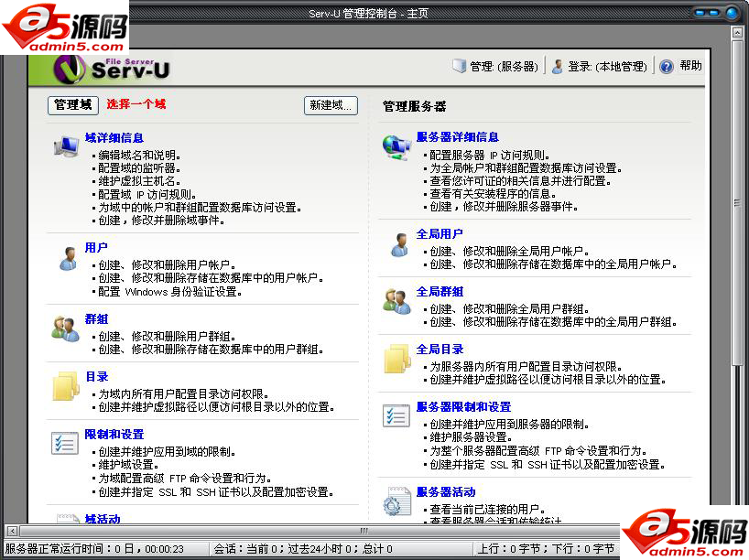The height and width of the screenshot is (560, 749).
Task: Click the text 配置服务器 IP 访问规则
Action: (x=490, y=156)
